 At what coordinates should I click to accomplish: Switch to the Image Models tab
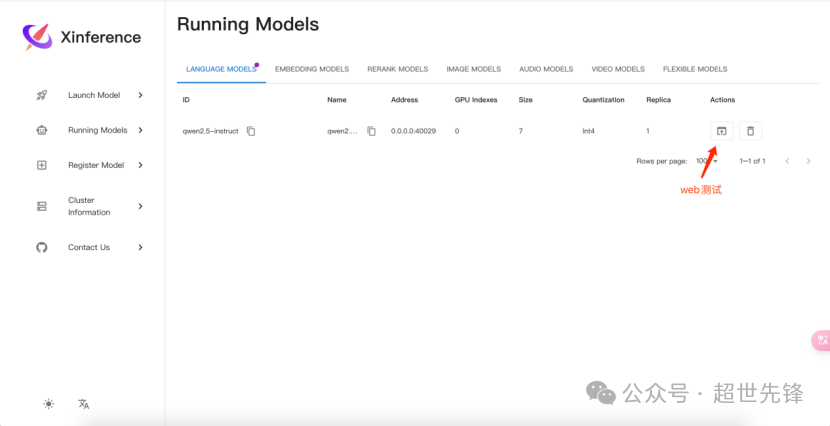pyautogui.click(x=473, y=69)
